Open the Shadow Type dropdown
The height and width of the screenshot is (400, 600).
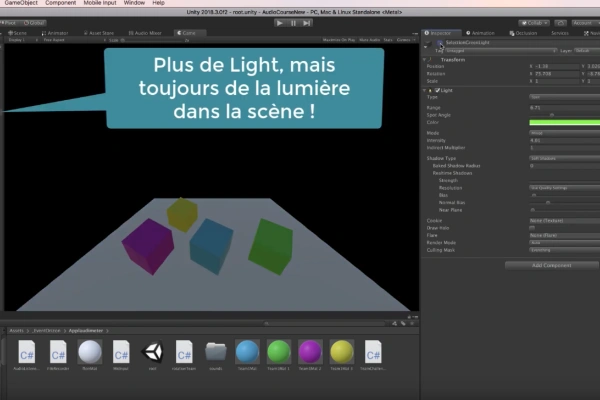pos(563,158)
